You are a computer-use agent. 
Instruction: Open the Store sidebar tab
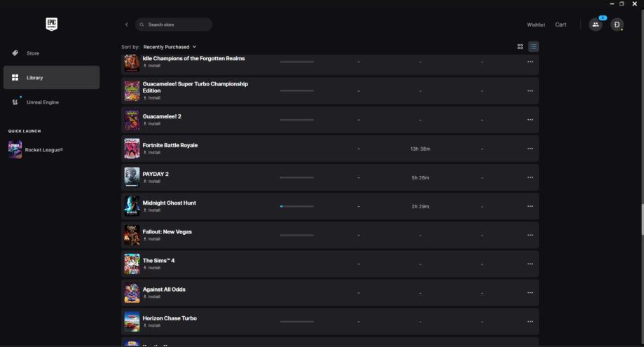[33, 53]
